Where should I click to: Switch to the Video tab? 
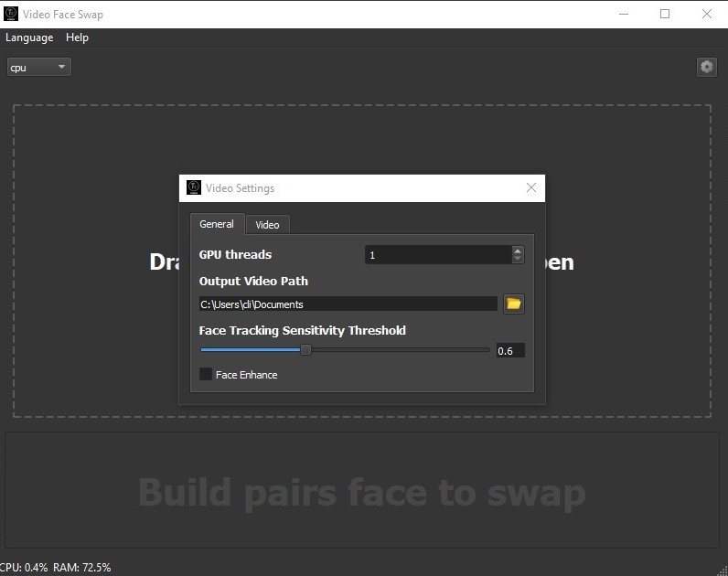[267, 225]
